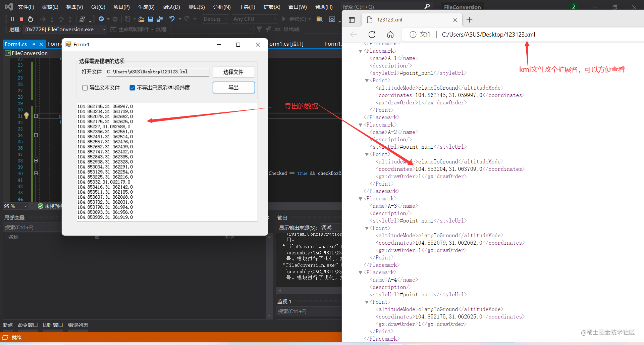The image size is (644, 345).
Task: Undo the last edit in Visual Studio
Action: 172,19
